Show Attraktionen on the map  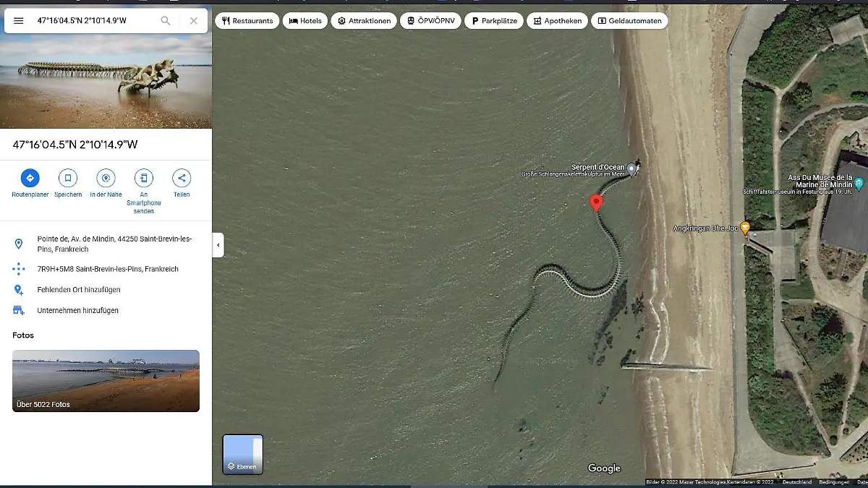pyautogui.click(x=364, y=21)
